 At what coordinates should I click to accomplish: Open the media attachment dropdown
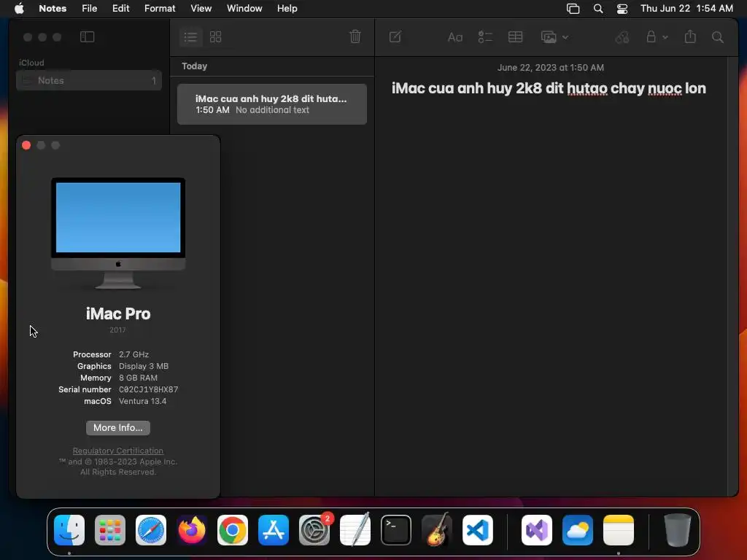(554, 37)
